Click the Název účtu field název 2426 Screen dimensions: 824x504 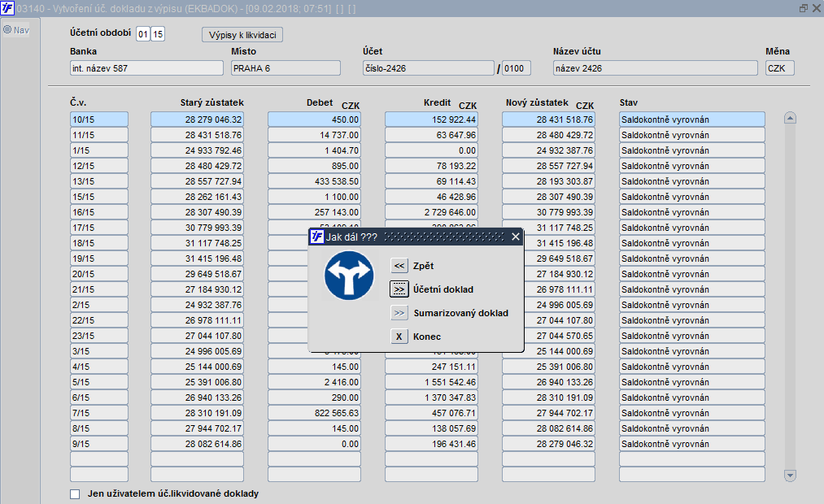[656, 68]
